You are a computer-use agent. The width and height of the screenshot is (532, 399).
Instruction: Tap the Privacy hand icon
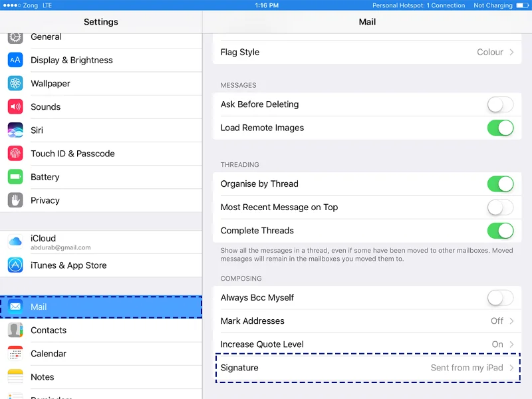[x=15, y=200]
